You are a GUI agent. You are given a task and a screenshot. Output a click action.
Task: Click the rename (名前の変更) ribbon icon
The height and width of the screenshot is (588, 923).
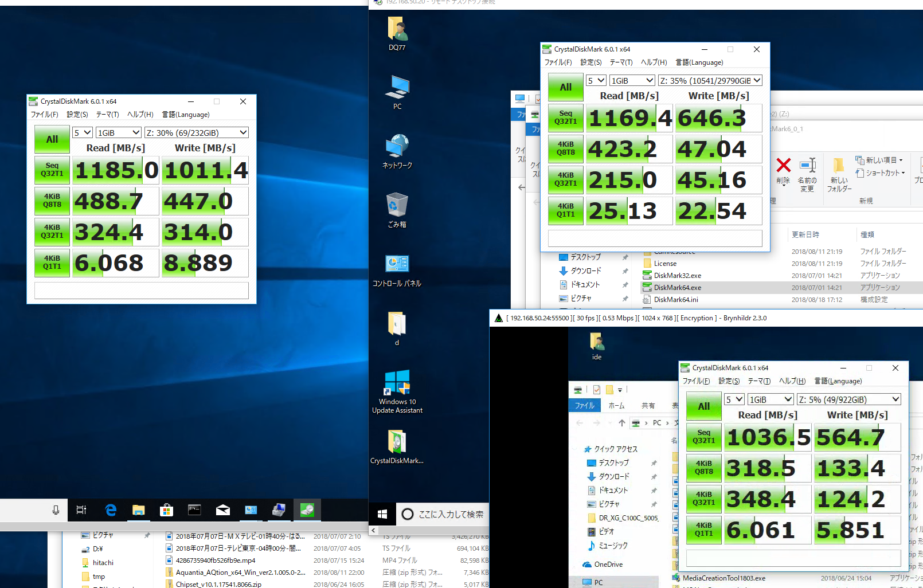[x=807, y=174]
